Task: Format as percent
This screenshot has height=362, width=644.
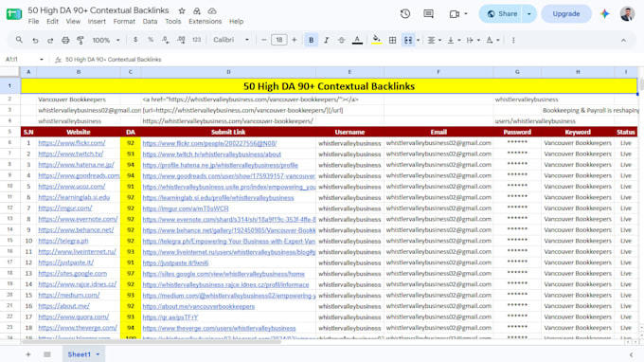Action: click(151, 40)
